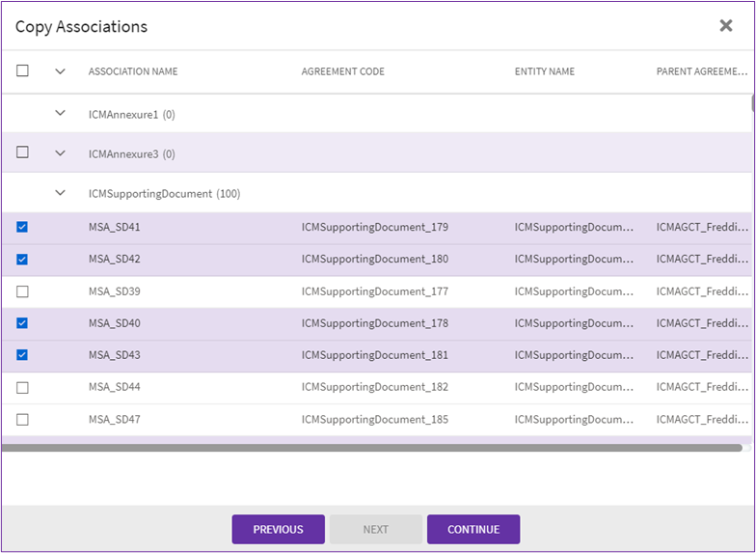Image resolution: width=756 pixels, height=553 pixels.
Task: Click the Entity Name column header
Action: 544,71
